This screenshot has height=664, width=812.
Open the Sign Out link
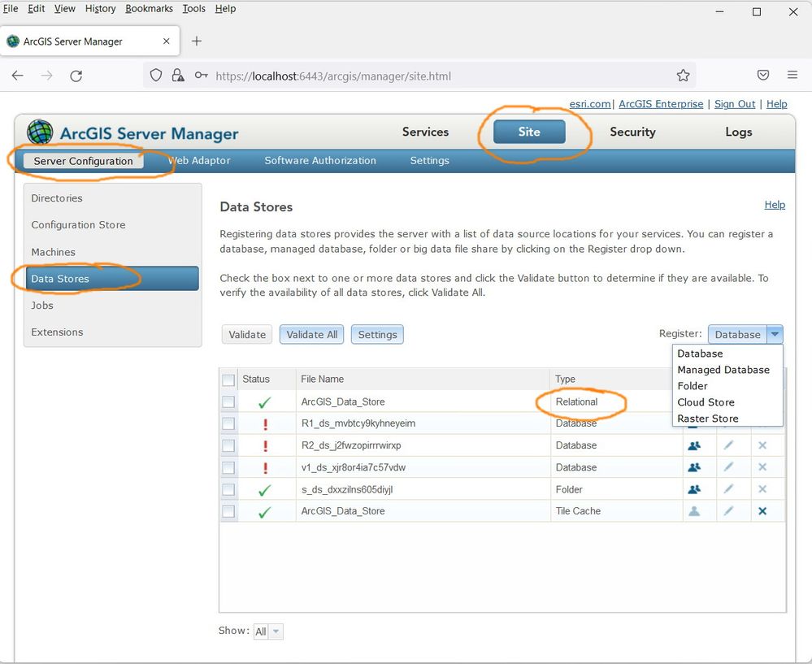click(x=735, y=104)
